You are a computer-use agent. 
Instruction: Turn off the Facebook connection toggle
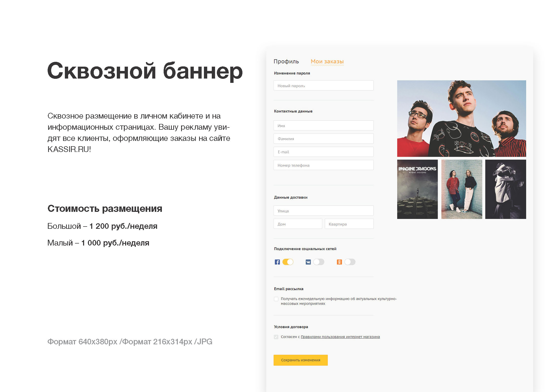pyautogui.click(x=288, y=262)
